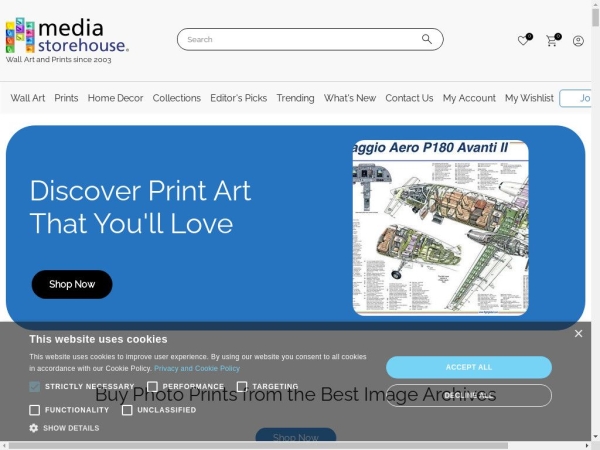Click the horizontal scrollbar at the bottom
600x450 pixels.
coord(258,446)
